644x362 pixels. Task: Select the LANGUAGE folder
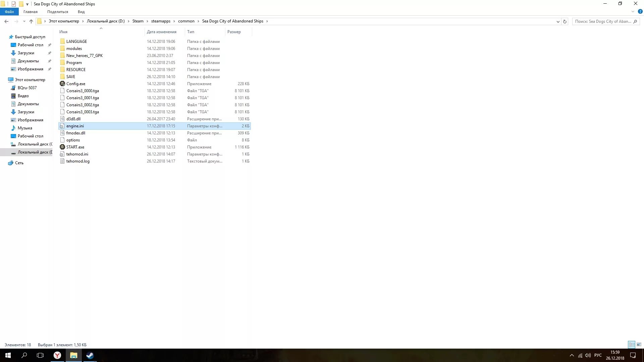pos(76,42)
